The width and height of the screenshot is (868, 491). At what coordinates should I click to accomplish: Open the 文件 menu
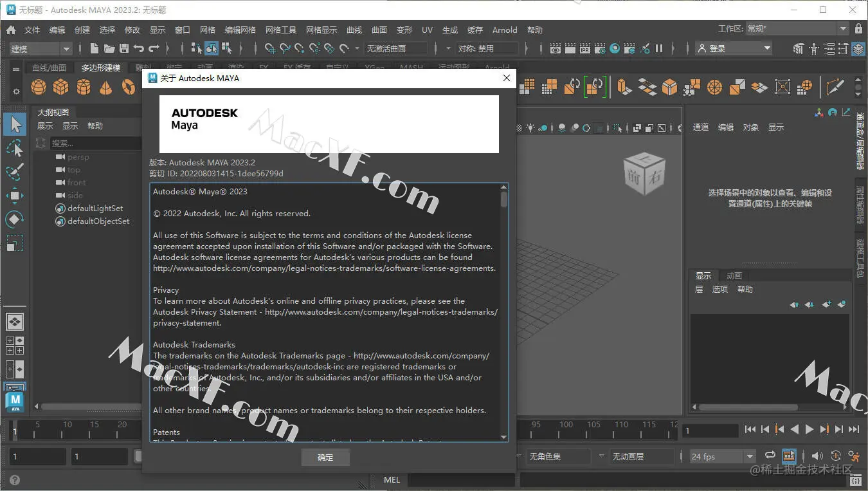[32, 30]
